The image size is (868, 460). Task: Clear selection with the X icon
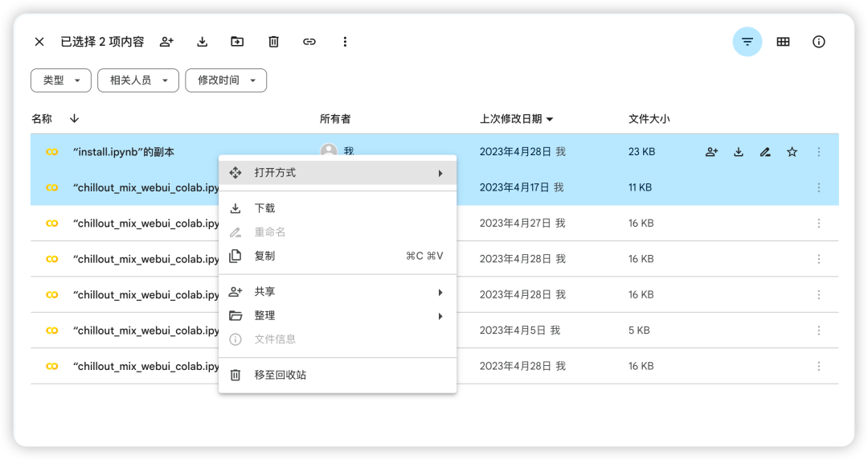click(x=39, y=42)
